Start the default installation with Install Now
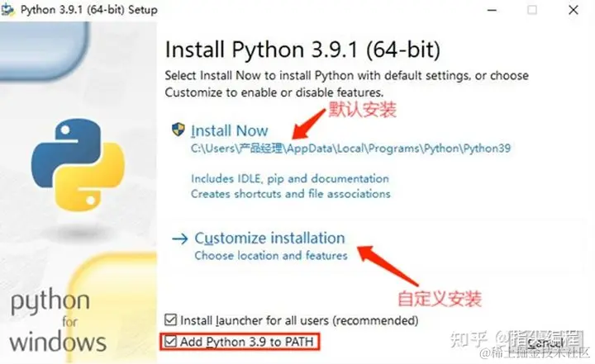This screenshot has width=595, height=364. (229, 130)
